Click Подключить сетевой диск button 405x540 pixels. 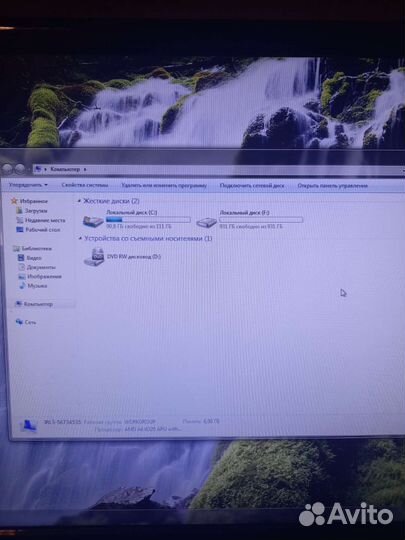252,186
